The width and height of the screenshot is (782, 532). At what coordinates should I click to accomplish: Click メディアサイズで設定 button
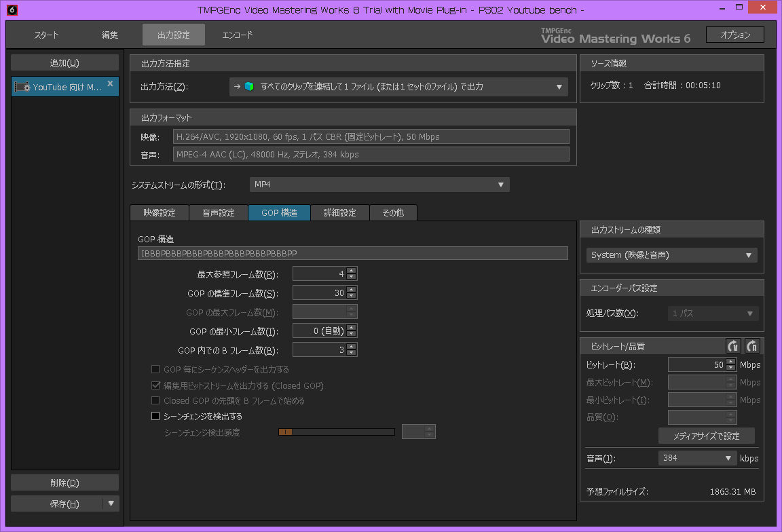pos(707,436)
